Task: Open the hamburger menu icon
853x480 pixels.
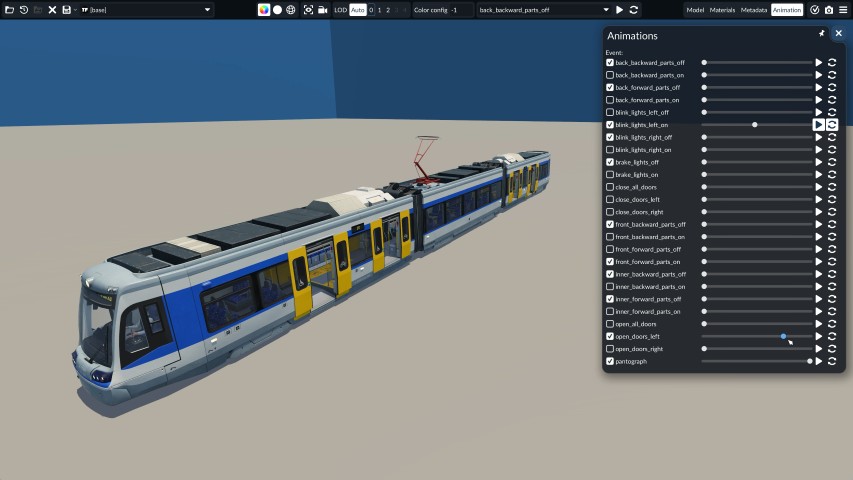Action: [843, 10]
